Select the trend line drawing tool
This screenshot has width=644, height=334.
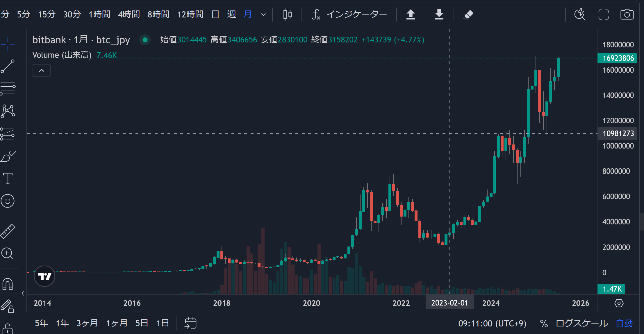coord(8,66)
